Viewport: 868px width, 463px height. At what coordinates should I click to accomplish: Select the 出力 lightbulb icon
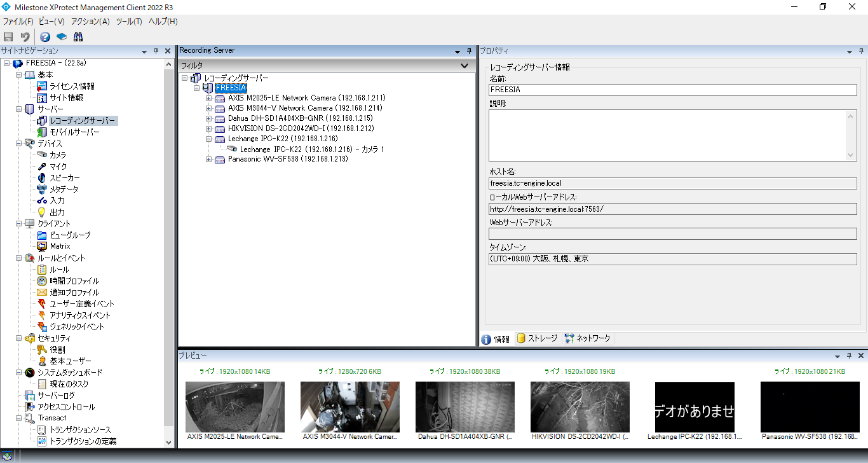(x=42, y=212)
